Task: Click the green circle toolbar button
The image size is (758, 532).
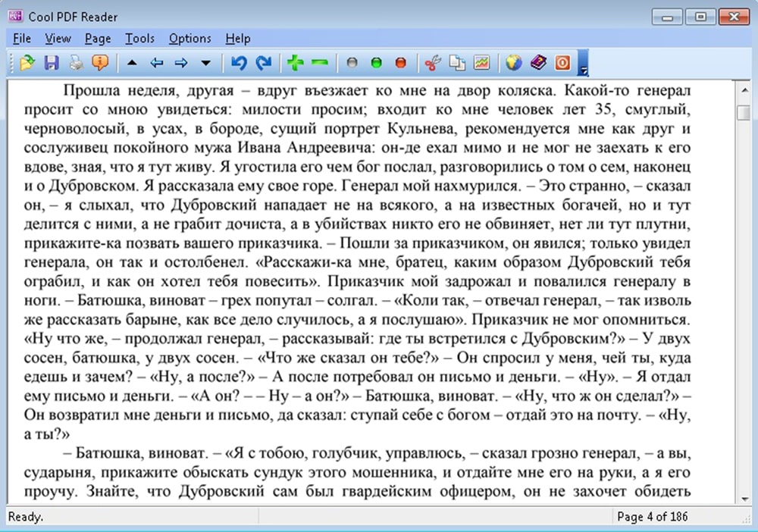Action: [x=376, y=64]
